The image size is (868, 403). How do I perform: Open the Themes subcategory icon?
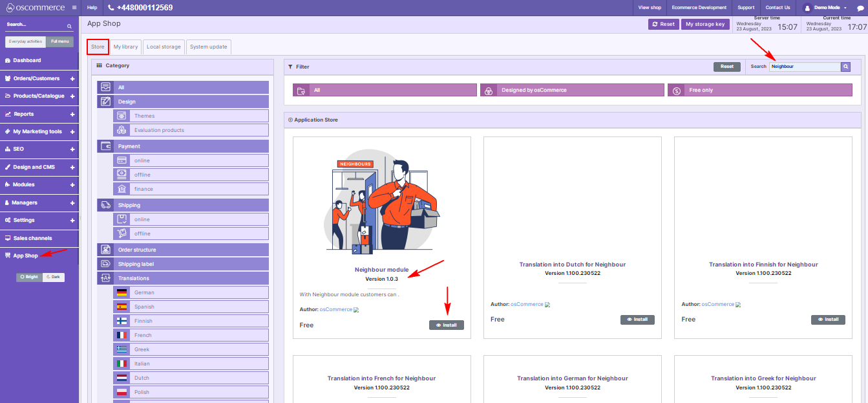122,116
